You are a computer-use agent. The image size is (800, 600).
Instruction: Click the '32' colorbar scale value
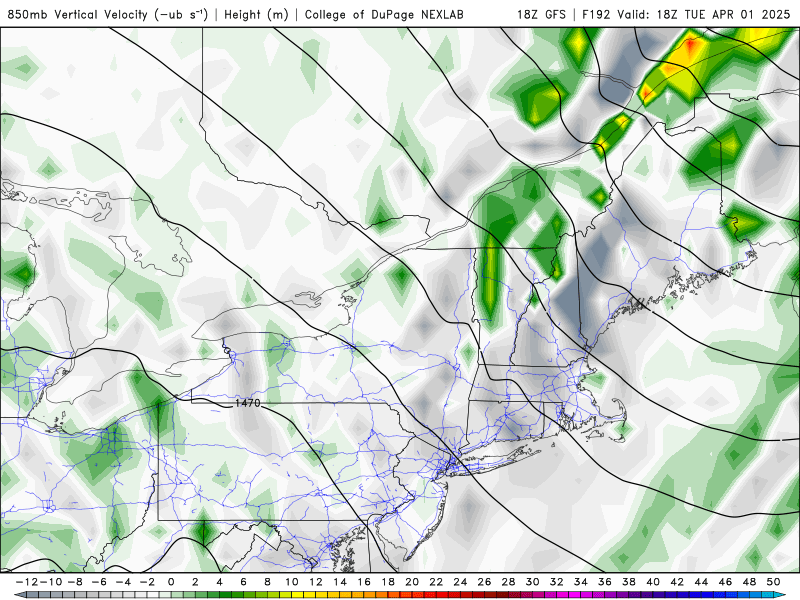557,582
